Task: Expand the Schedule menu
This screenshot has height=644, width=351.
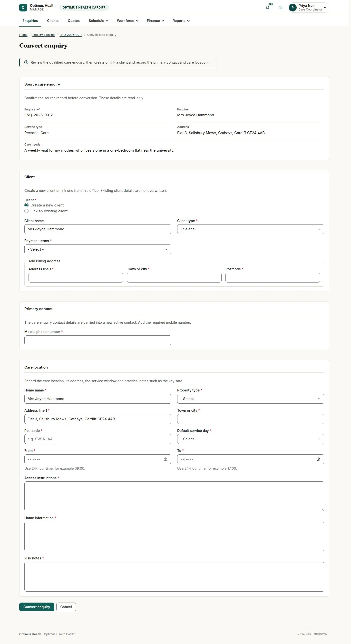Action: (98, 21)
